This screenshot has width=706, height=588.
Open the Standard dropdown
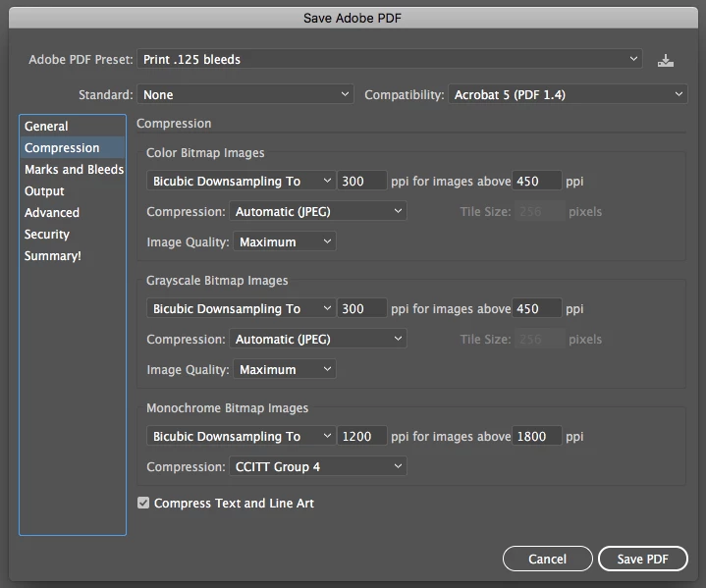click(245, 94)
